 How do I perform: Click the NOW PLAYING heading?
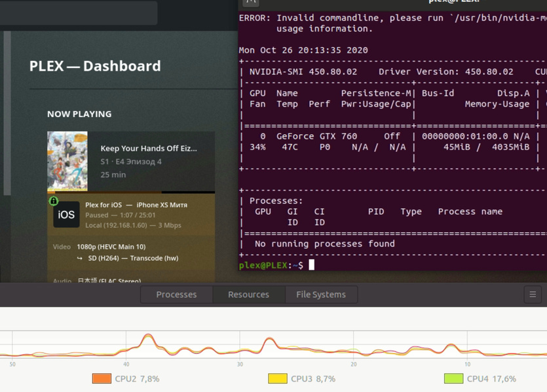79,114
